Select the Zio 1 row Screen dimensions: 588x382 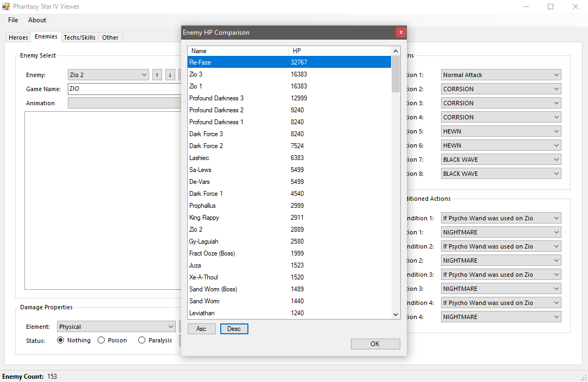(x=289, y=86)
